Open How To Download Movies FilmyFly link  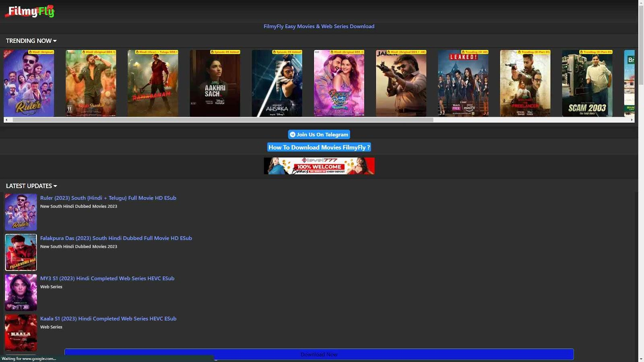pos(319,148)
